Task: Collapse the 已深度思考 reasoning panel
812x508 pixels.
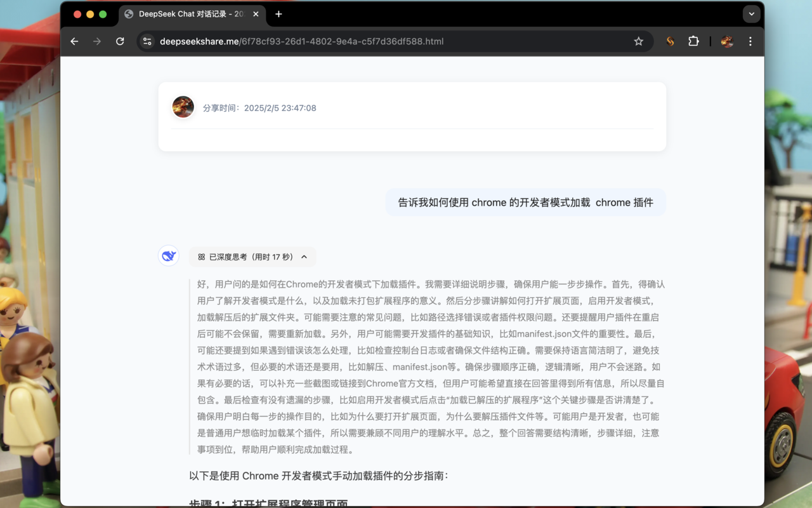Action: (x=304, y=257)
